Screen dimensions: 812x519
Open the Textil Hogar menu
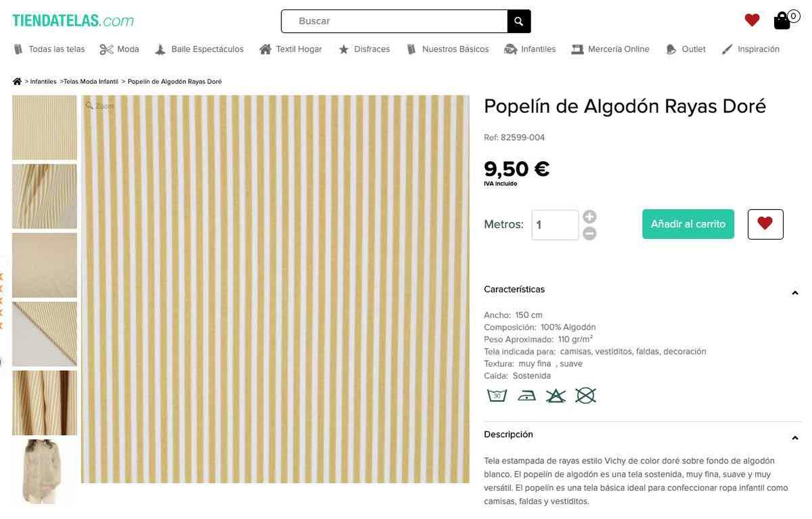point(291,49)
